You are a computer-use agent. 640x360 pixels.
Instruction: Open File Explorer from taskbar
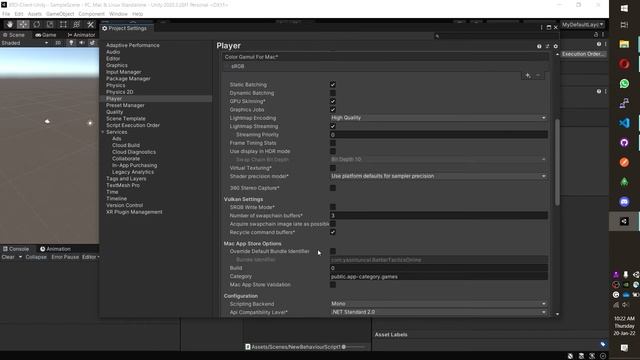pos(624,44)
